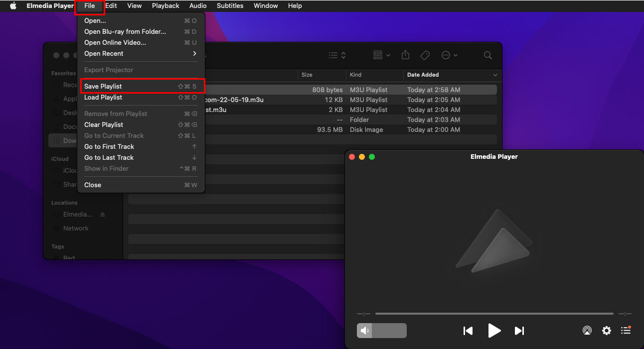This screenshot has height=349, width=644.
Task: Change Finder list view style selector
Action: coord(337,55)
